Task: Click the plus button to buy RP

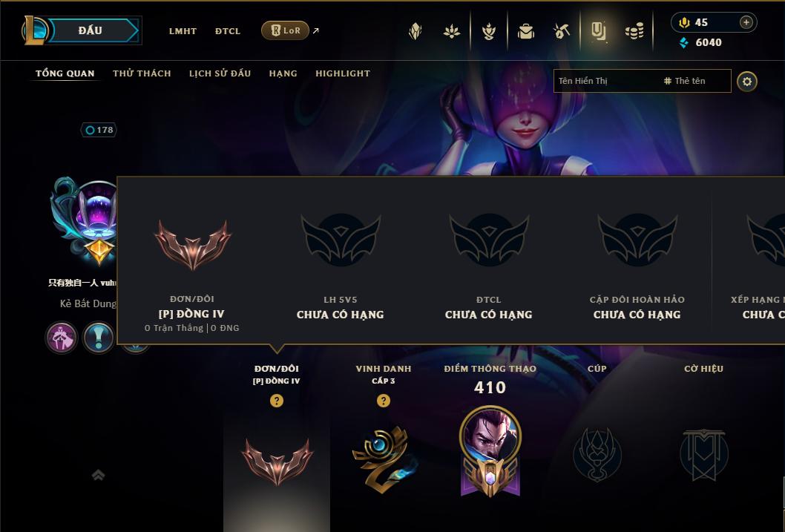Action: point(746,22)
